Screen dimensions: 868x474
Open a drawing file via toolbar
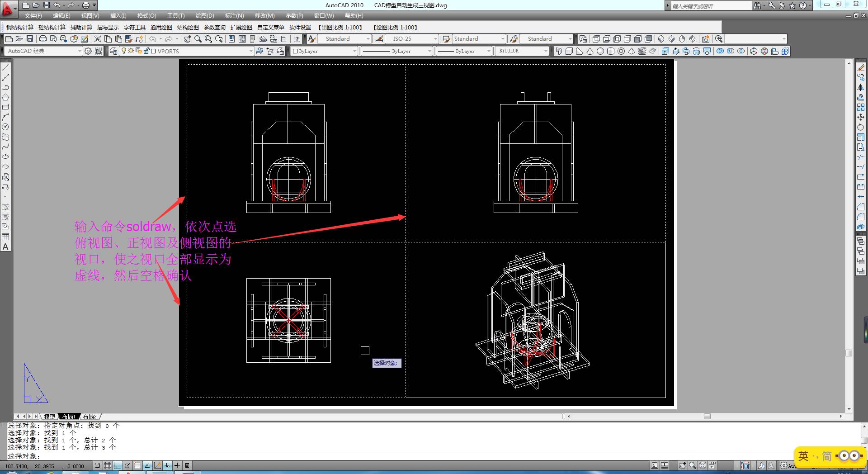[19, 39]
